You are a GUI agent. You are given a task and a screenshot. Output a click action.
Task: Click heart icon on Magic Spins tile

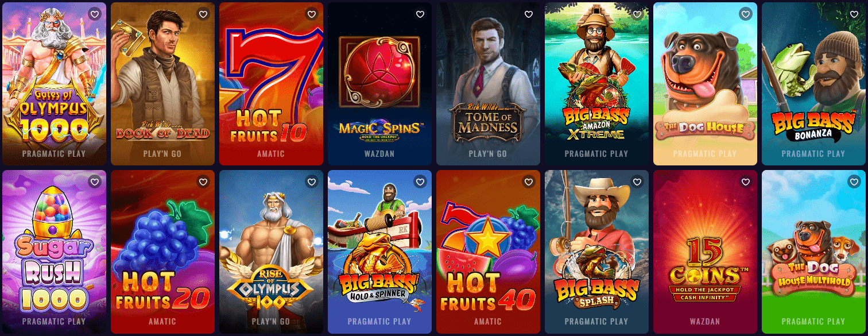[420, 14]
